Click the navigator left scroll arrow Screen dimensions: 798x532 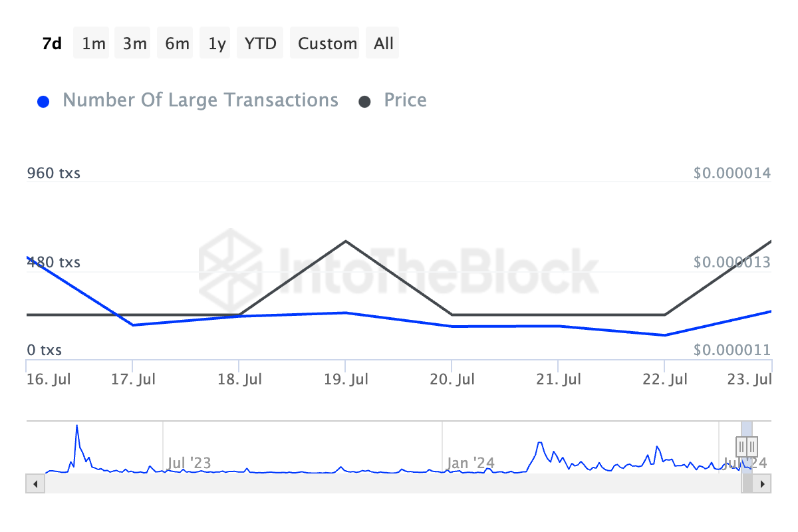(33, 483)
